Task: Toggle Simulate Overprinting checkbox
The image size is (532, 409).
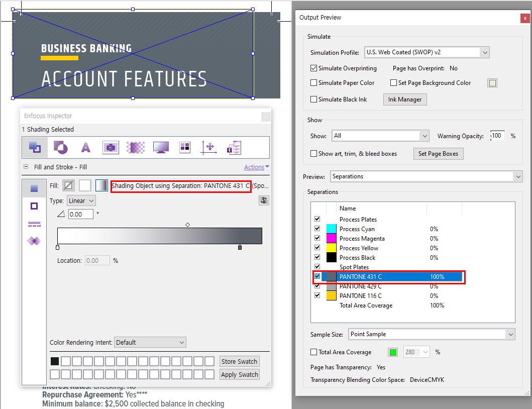Action: tap(314, 68)
